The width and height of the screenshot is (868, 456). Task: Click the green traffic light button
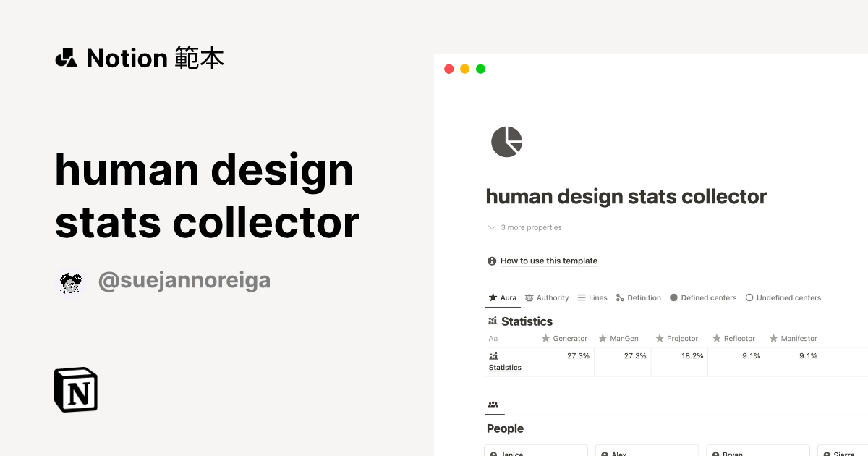coord(480,69)
